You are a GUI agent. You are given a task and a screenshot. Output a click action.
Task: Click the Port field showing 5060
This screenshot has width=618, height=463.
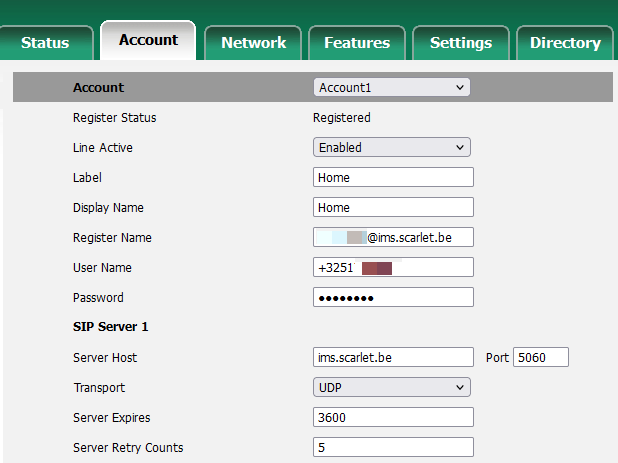click(x=540, y=358)
